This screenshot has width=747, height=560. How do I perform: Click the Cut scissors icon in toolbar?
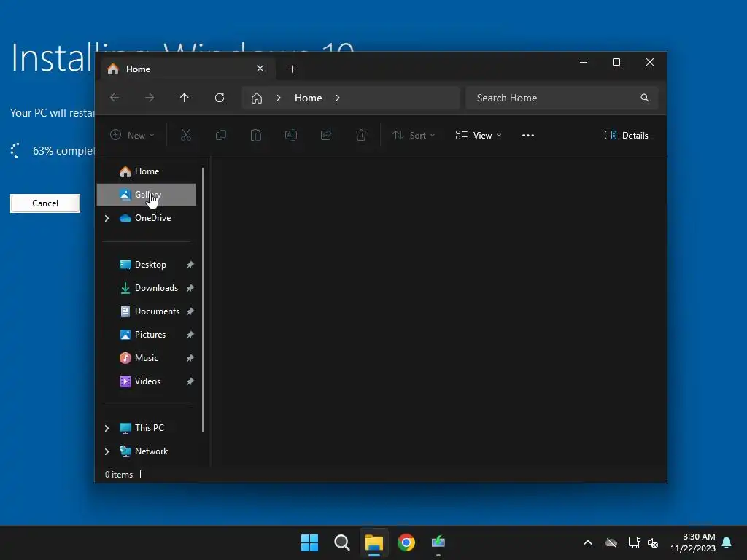tap(186, 135)
